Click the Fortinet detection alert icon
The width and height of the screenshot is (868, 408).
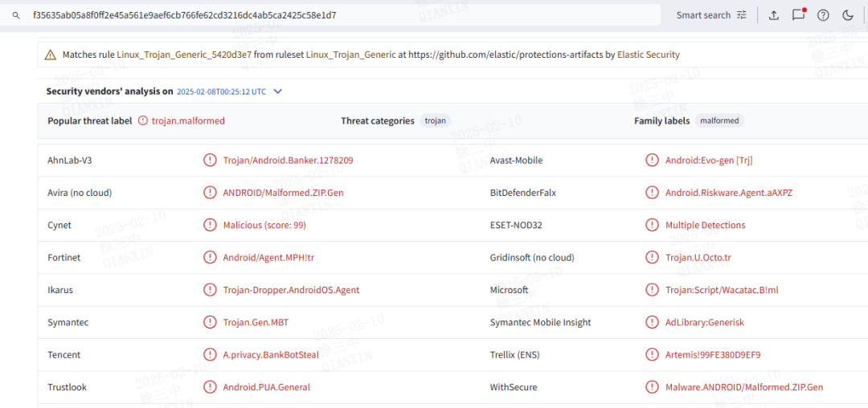[210, 257]
